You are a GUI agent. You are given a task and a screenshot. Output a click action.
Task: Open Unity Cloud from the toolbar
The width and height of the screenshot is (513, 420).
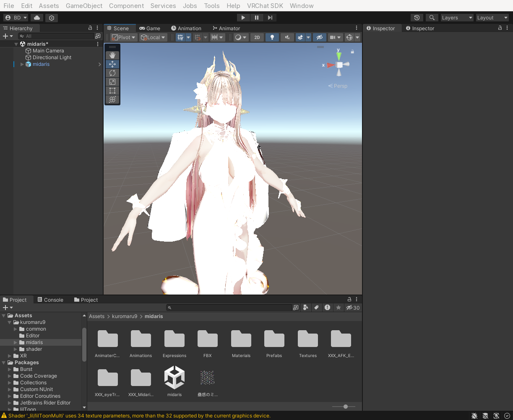(x=37, y=18)
